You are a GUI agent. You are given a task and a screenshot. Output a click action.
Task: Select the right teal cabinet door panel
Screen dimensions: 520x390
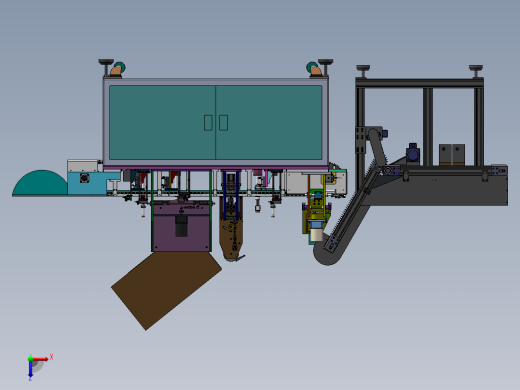tap(269, 122)
